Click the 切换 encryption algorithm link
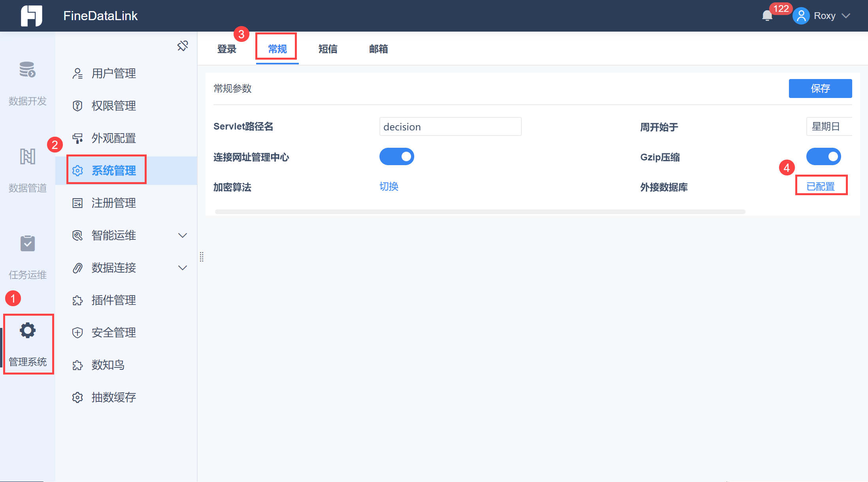This screenshot has height=482, width=868. coord(389,186)
